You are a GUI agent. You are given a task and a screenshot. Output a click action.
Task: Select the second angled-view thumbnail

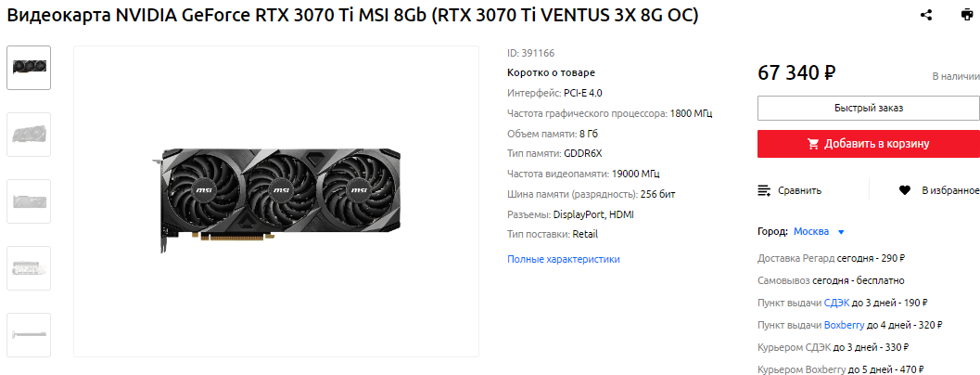[29, 135]
